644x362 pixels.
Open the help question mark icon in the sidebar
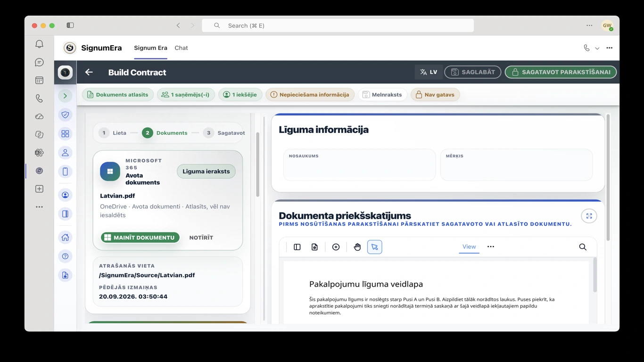65,256
